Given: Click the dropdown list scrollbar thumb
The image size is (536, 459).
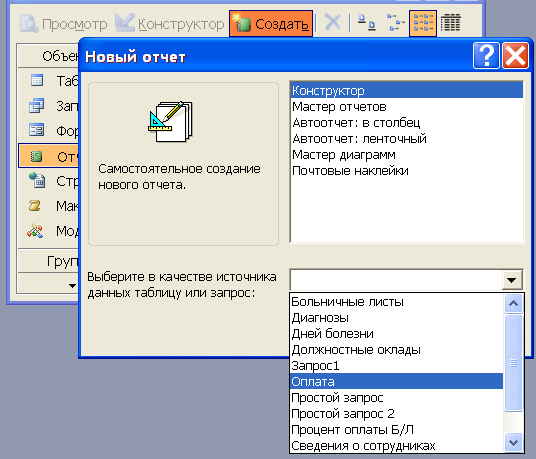Looking at the screenshot, I should pos(513,363).
